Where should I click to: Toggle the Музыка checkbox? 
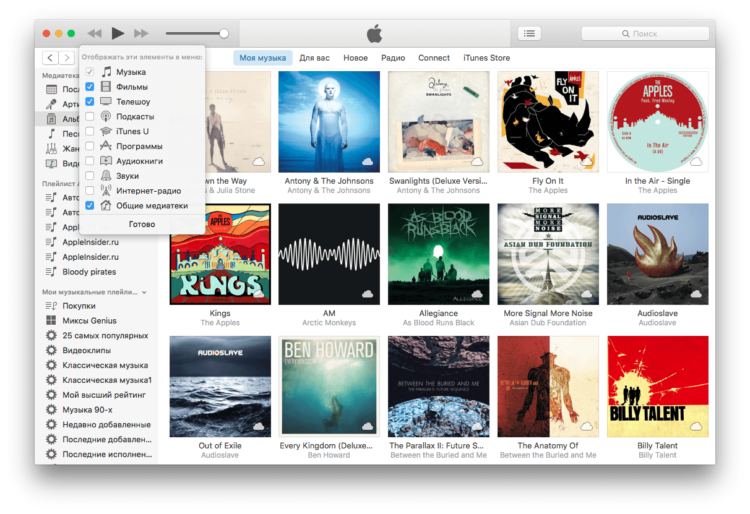pyautogui.click(x=89, y=72)
